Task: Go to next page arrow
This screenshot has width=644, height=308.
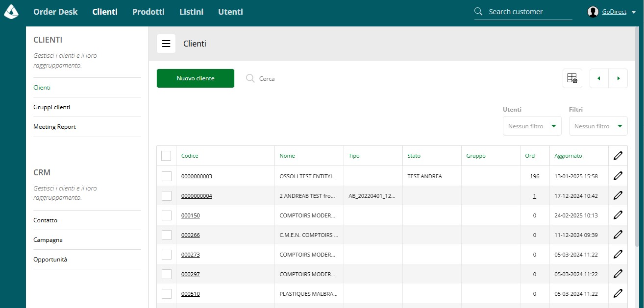Action: pyautogui.click(x=618, y=78)
